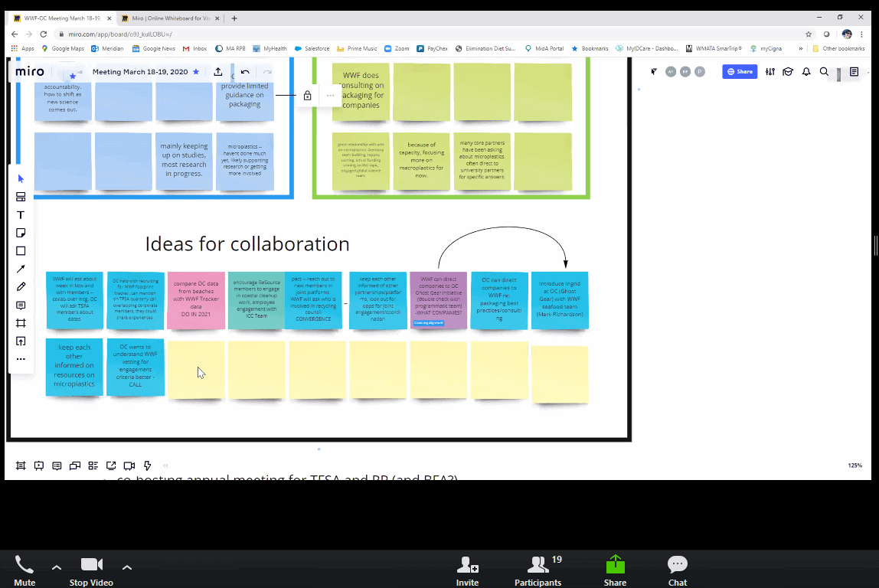Click the board title Meeting March 18-19, 2020
This screenshot has width=879, height=588.
[x=140, y=72]
